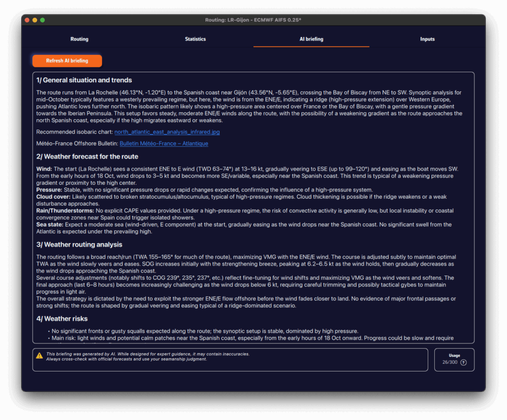This screenshot has width=507, height=420.
Task: Close the window with the red button
Action: pyautogui.click(x=27, y=20)
